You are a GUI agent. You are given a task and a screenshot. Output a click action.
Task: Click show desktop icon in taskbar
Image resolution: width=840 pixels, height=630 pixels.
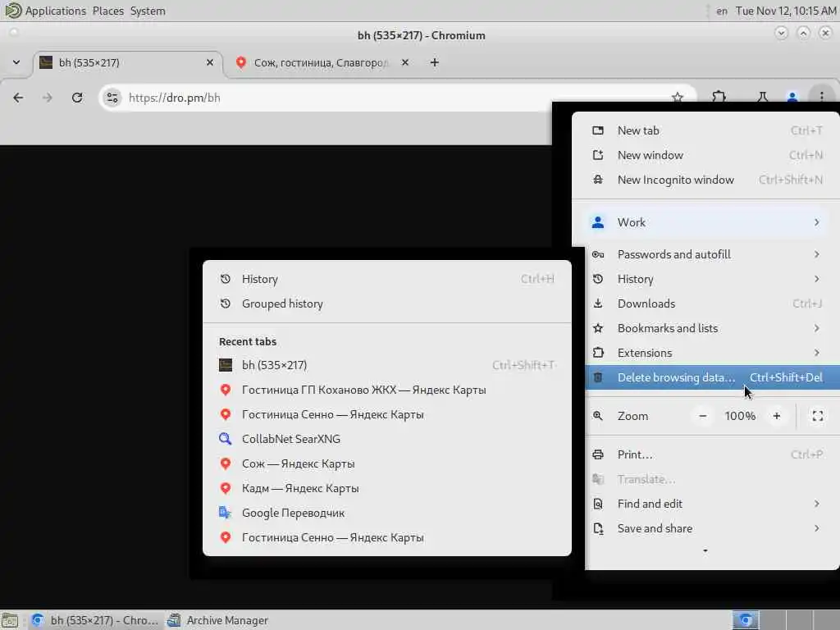coord(10,620)
